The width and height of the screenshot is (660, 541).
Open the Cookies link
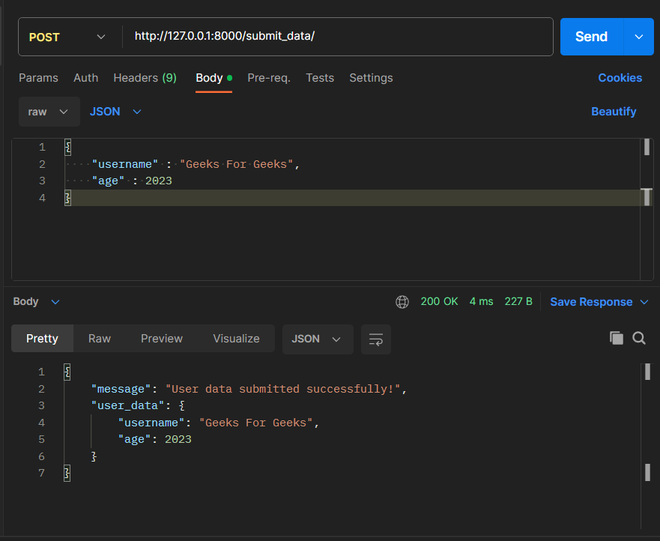click(x=620, y=78)
